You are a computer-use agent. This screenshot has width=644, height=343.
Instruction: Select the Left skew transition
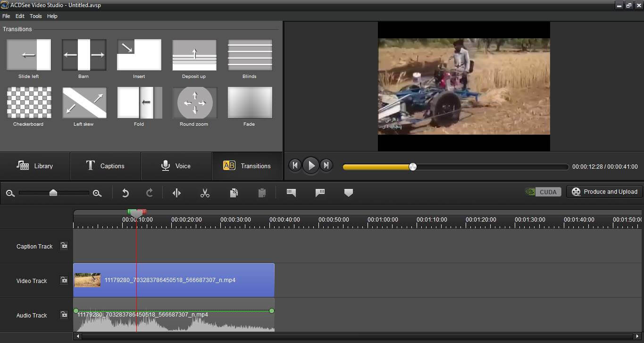click(x=84, y=103)
